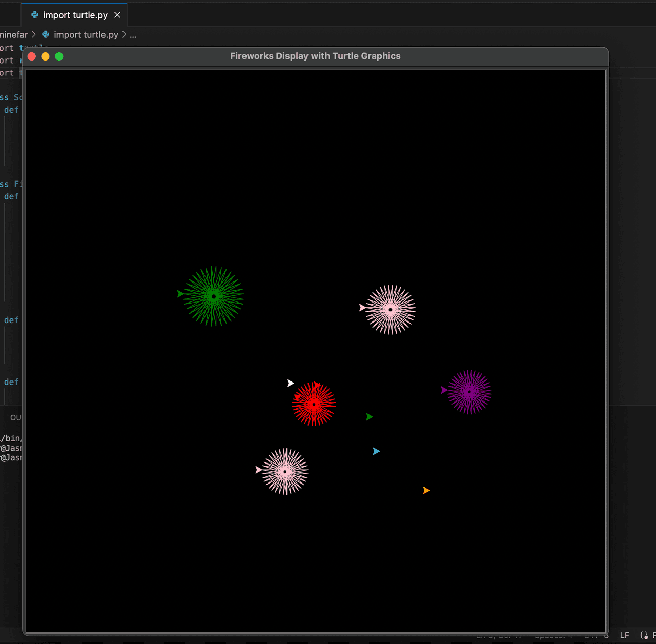Click the Python icon in the editor tab
This screenshot has height=644, width=656.
coord(35,15)
